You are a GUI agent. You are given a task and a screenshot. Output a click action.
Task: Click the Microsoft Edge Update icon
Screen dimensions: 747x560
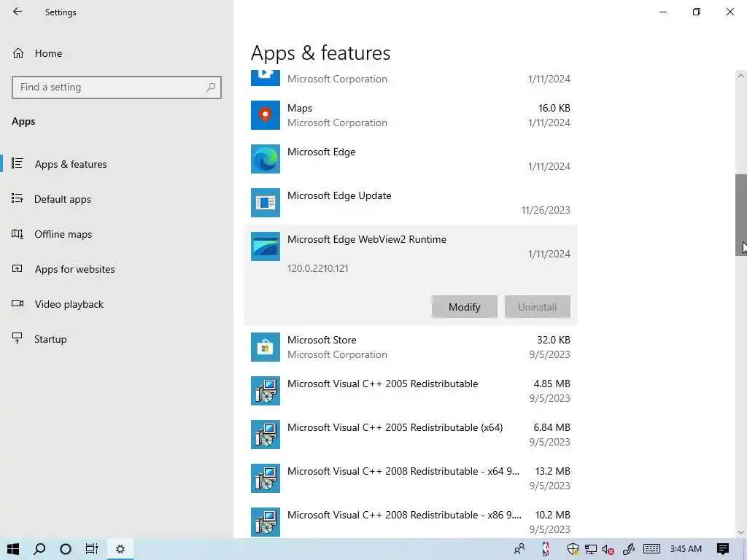(266, 203)
